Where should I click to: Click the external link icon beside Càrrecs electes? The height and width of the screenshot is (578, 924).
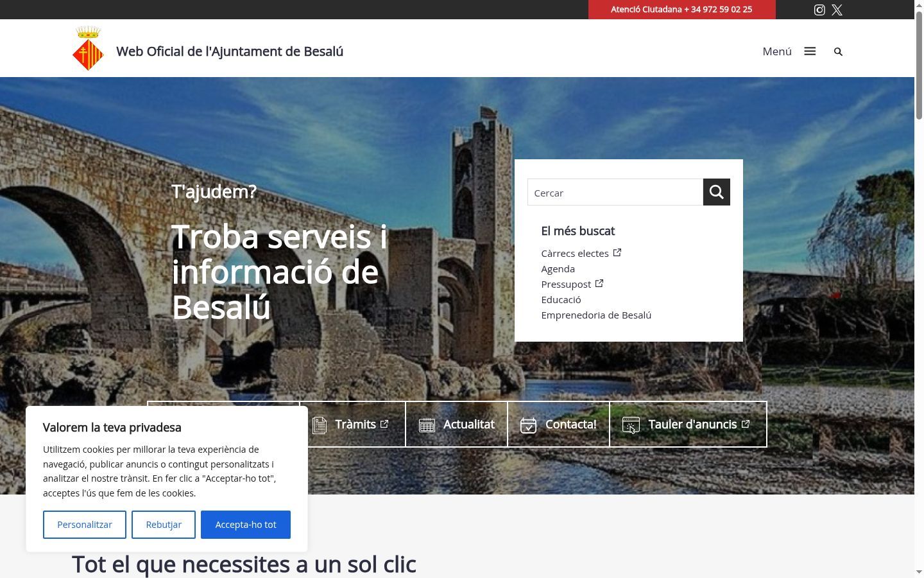tap(617, 252)
